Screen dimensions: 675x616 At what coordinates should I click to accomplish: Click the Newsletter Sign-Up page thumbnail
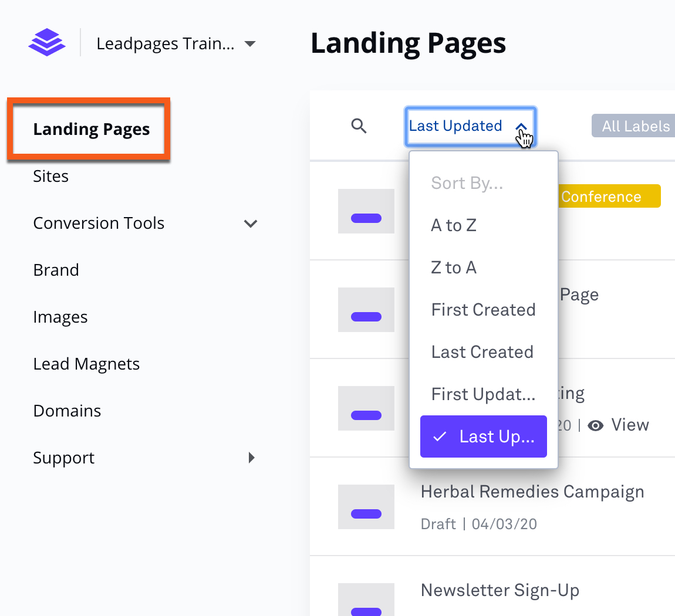(x=366, y=600)
